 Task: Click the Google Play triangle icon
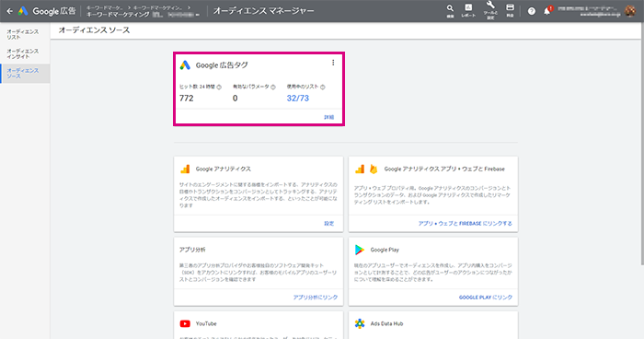pyautogui.click(x=360, y=250)
